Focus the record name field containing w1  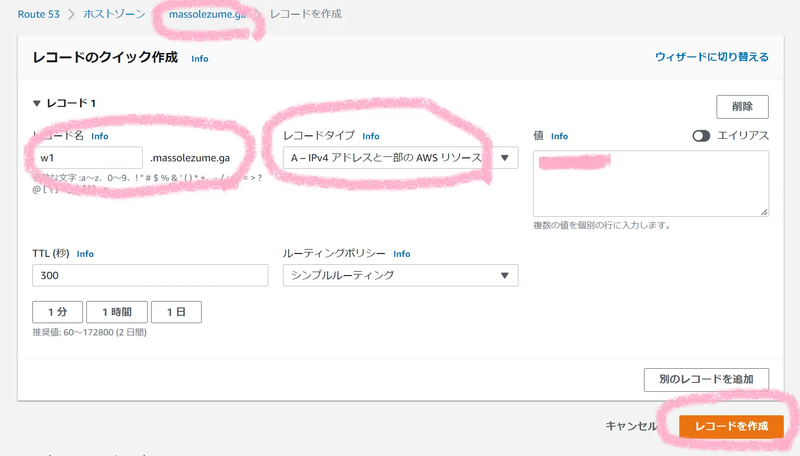tap(87, 158)
